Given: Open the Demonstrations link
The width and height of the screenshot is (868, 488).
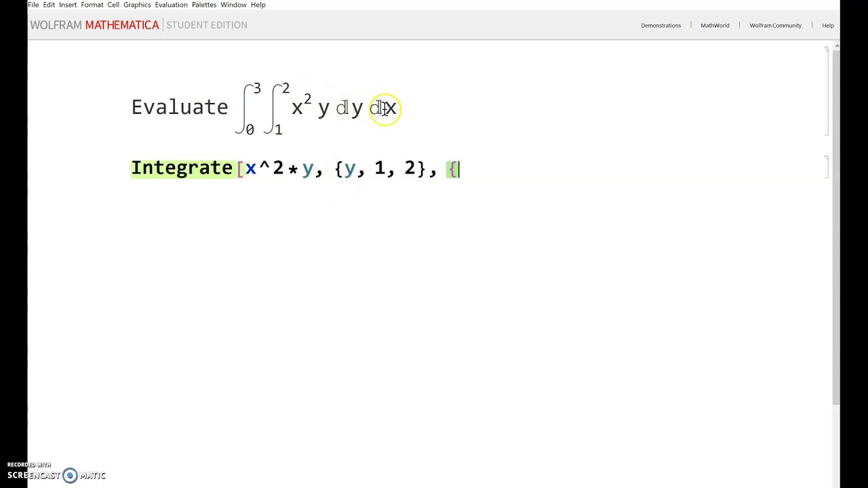Looking at the screenshot, I should coord(660,26).
